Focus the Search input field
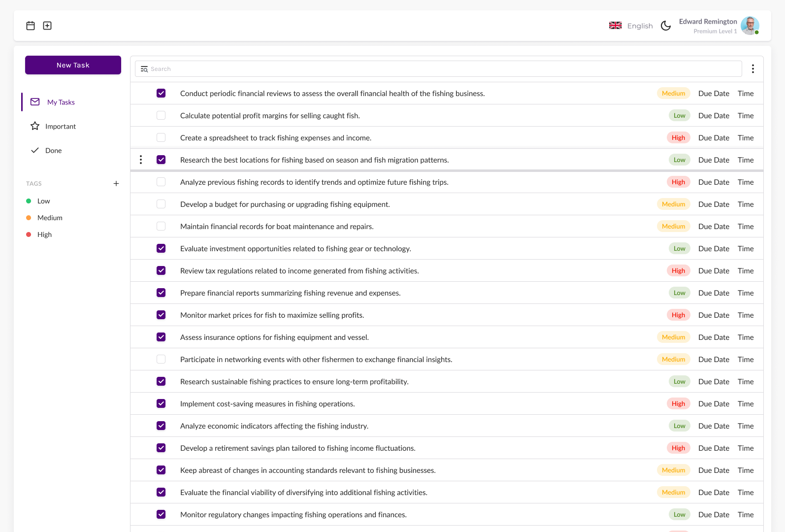The width and height of the screenshot is (785, 532). 438,69
